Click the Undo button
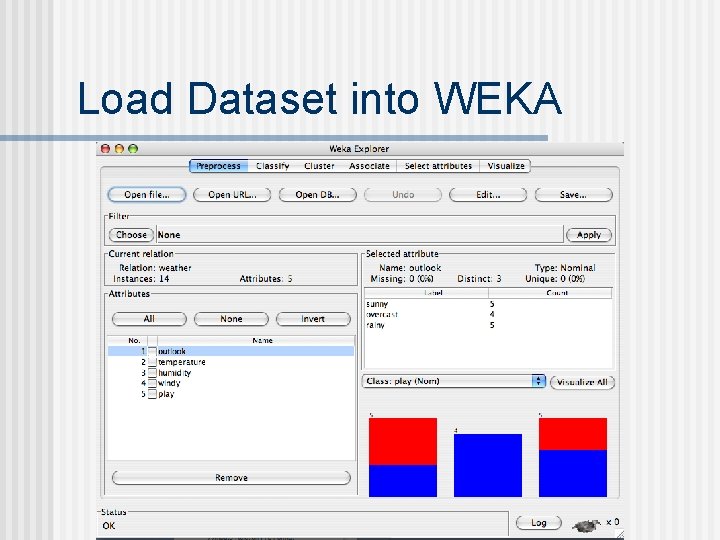The image size is (720, 540). [x=403, y=195]
